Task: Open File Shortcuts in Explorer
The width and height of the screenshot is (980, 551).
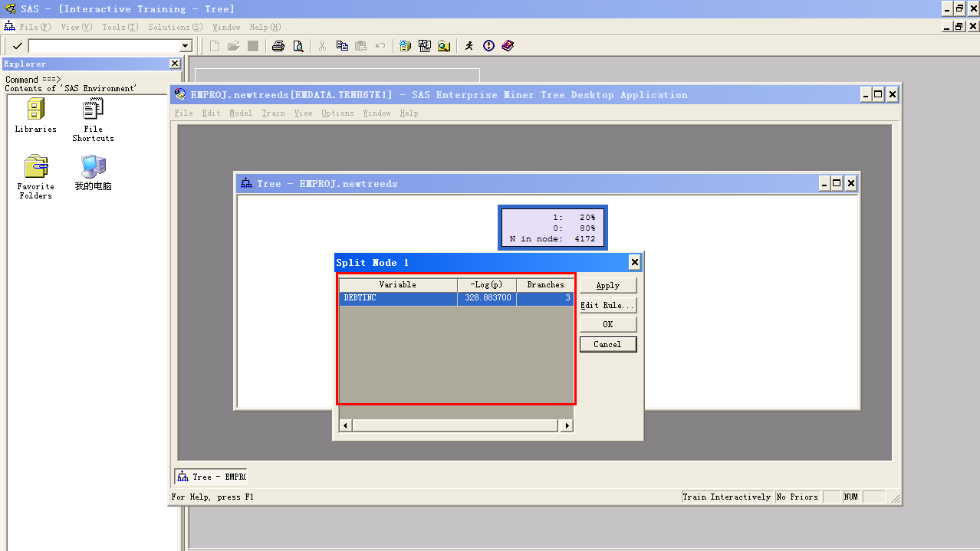Action: pos(93,120)
